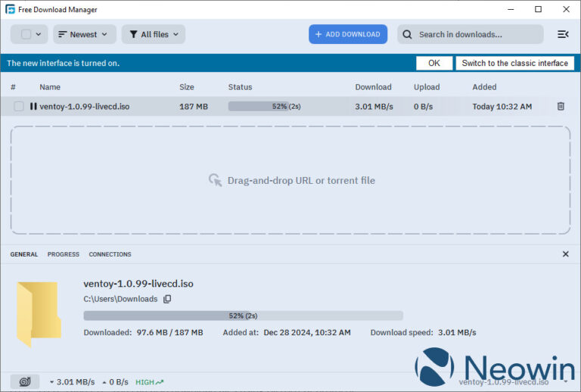Open the All files filter dropdown
This screenshot has width=581, height=392.
pos(154,35)
